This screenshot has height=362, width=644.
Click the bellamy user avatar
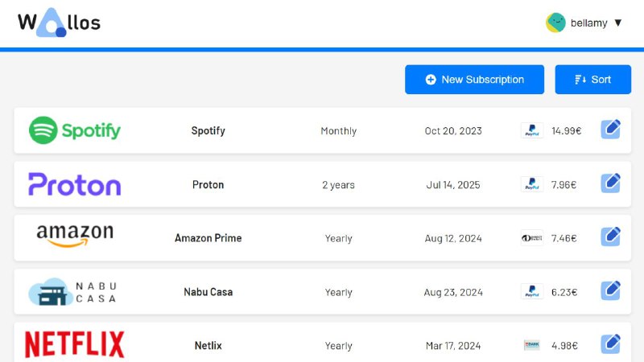point(555,23)
